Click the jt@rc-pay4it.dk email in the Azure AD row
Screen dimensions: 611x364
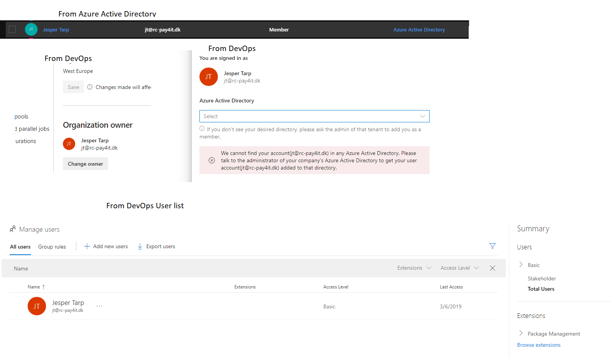coord(163,30)
